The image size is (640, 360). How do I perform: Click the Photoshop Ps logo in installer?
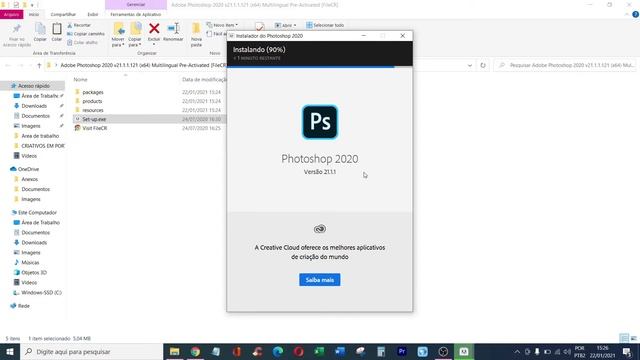coord(320,122)
